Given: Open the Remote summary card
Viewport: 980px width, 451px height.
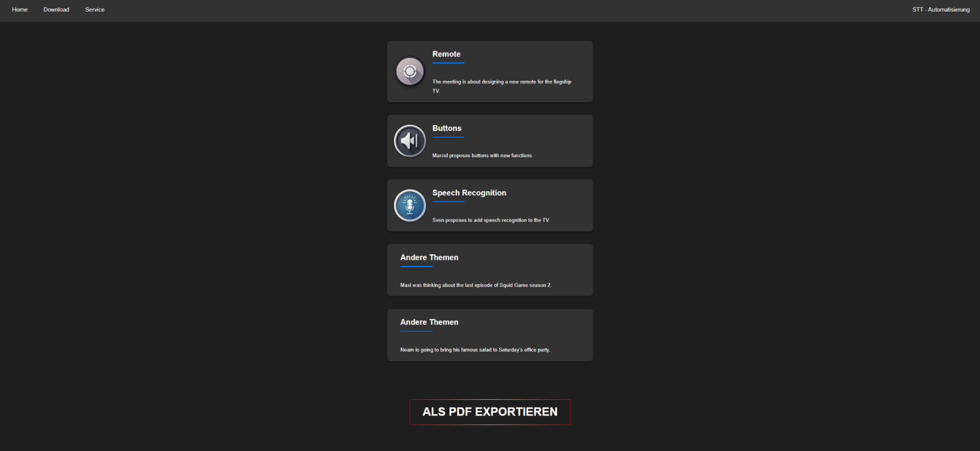Looking at the screenshot, I should coord(490,71).
